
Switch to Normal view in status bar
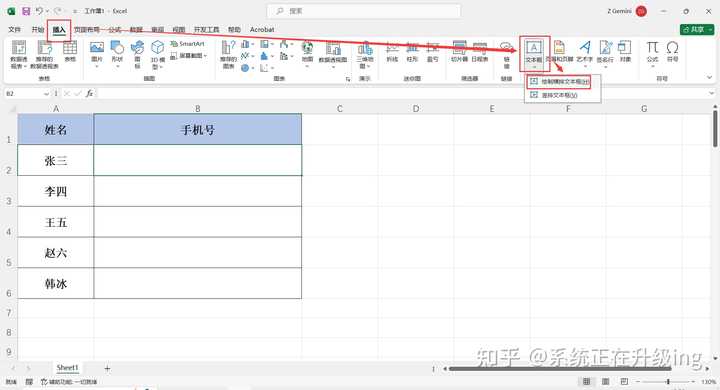point(586,381)
